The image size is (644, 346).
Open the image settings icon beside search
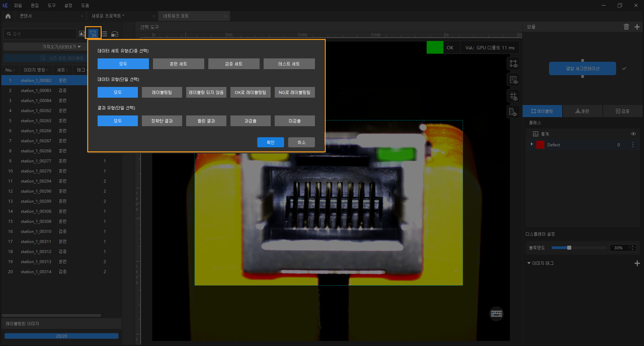[x=82, y=34]
